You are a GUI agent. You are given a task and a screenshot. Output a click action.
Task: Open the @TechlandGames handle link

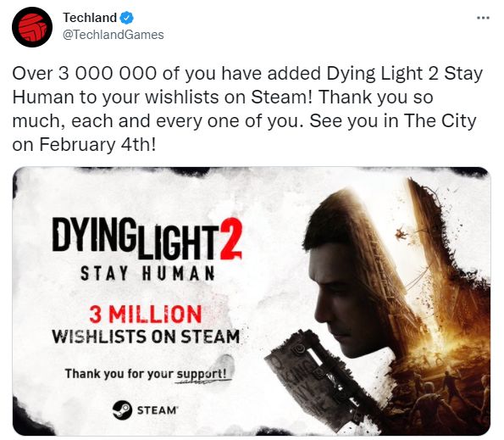tap(114, 35)
